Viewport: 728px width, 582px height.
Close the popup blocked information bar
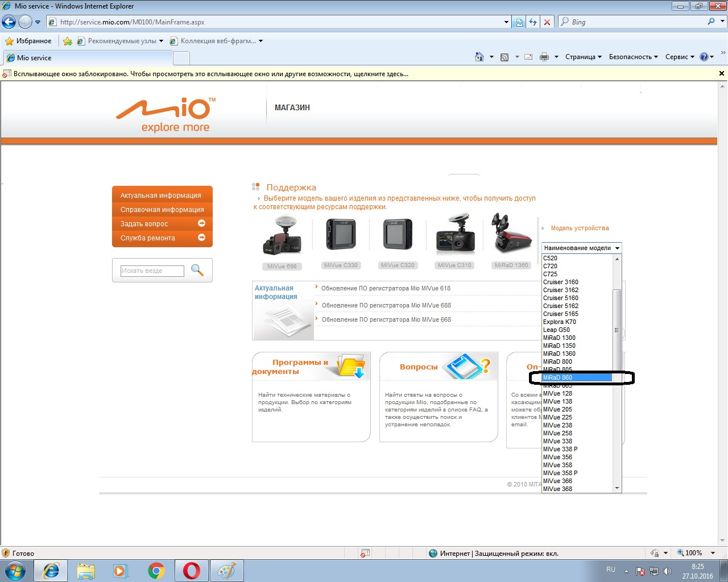(x=722, y=73)
